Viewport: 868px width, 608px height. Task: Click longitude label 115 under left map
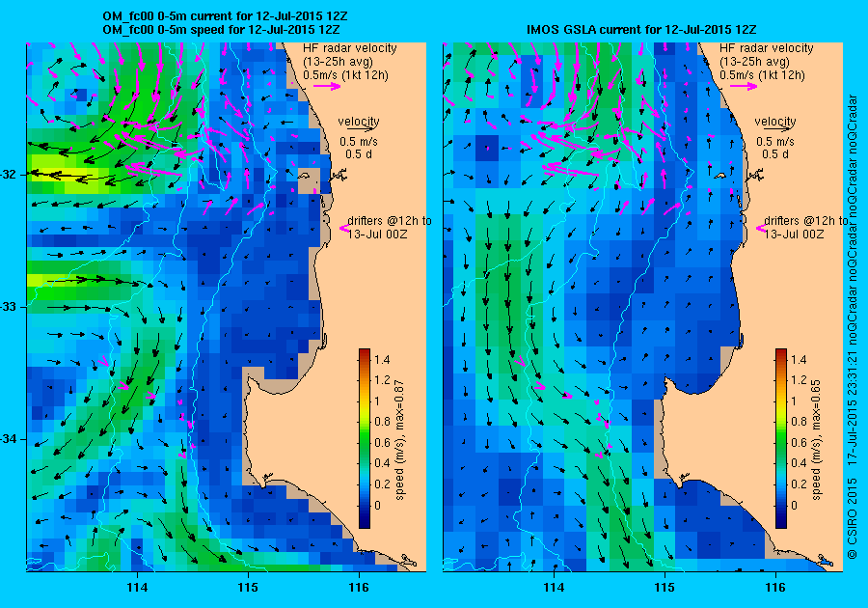pyautogui.click(x=248, y=588)
